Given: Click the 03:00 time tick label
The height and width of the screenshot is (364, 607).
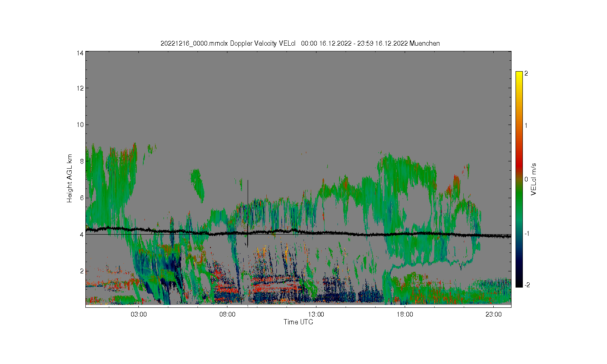Looking at the screenshot, I should (x=139, y=315).
